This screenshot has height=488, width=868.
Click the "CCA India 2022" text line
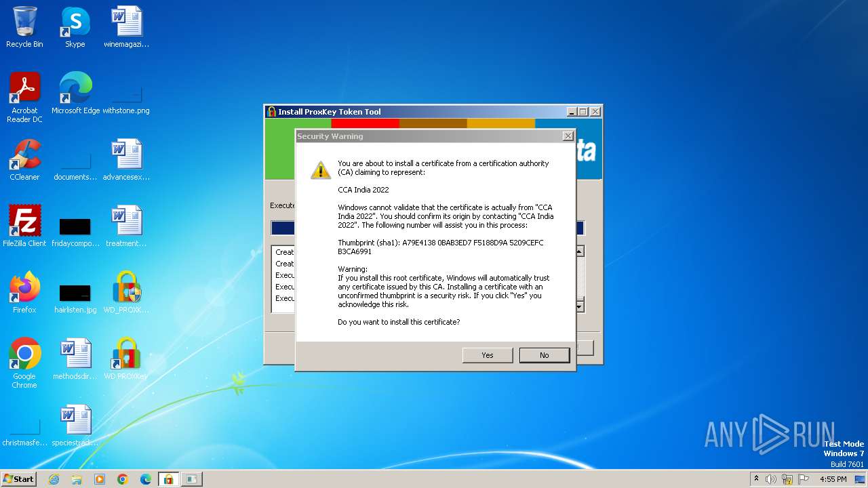(x=363, y=190)
